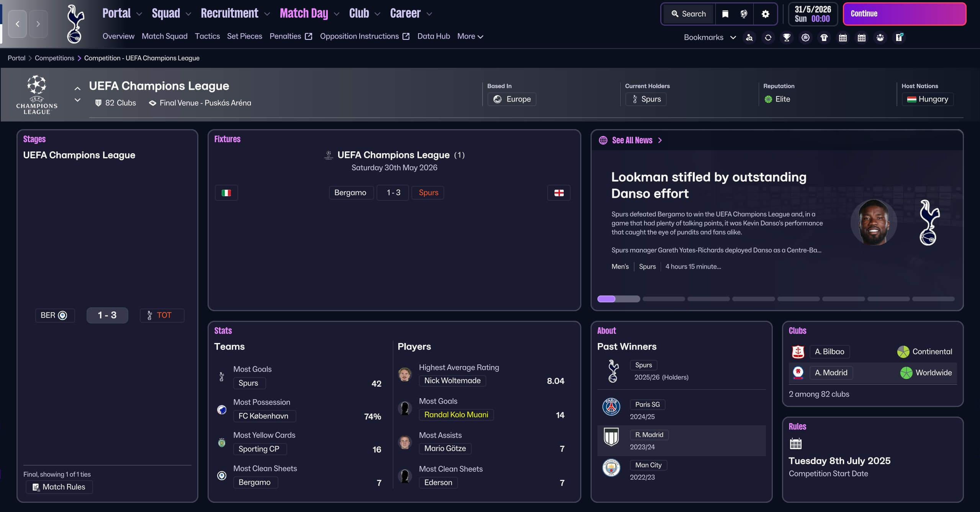Select the Data Hub tab

click(x=434, y=36)
